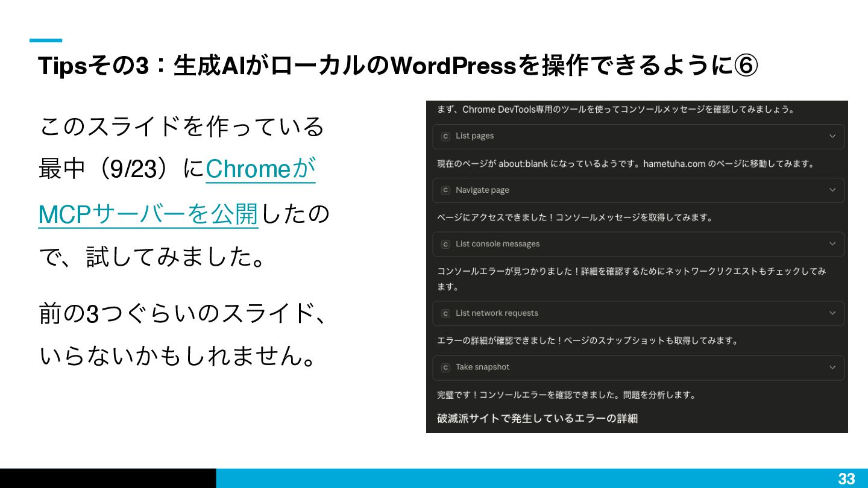Click the tool icon beside Navigate page
The image size is (868, 488).
pyautogui.click(x=446, y=190)
